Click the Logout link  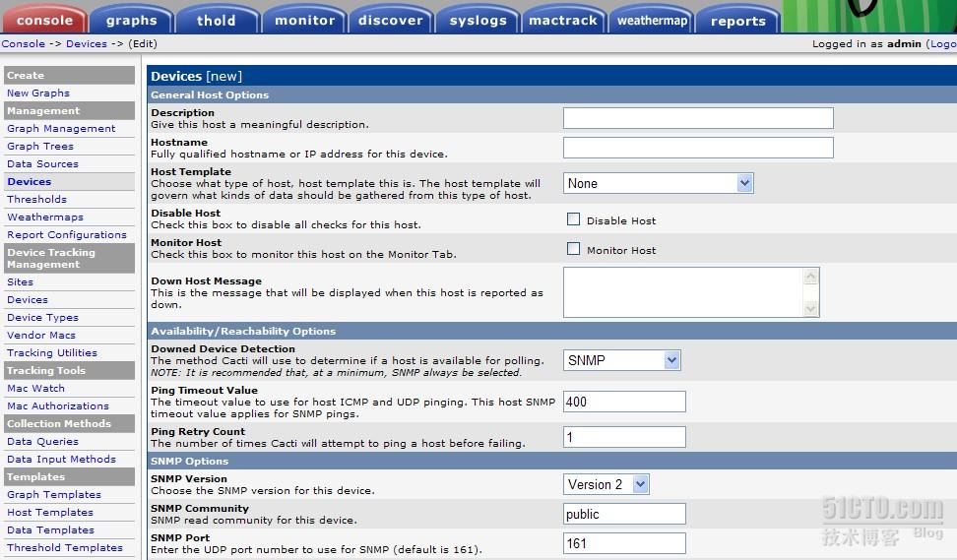(943, 44)
